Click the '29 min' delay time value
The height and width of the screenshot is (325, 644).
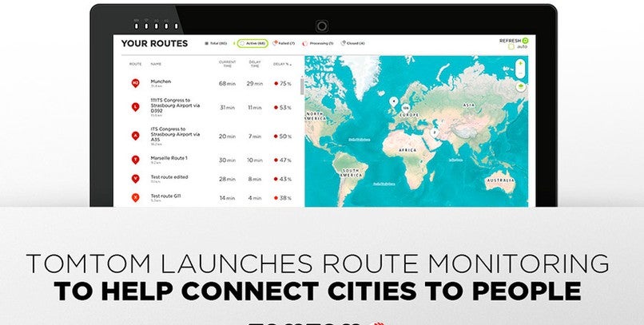255,83
